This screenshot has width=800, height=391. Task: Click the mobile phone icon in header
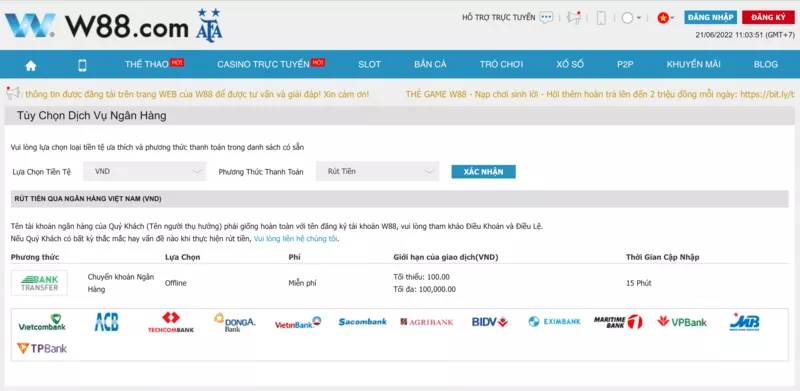[x=601, y=18]
